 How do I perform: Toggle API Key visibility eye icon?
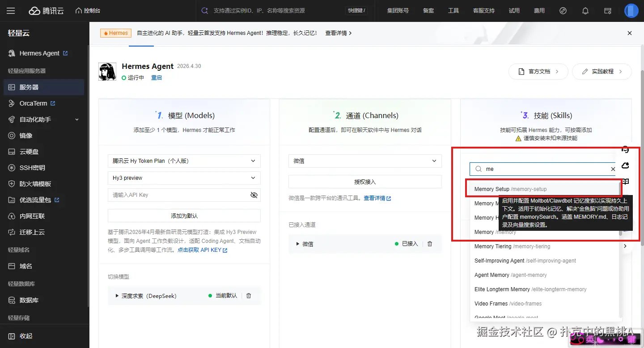click(x=254, y=195)
